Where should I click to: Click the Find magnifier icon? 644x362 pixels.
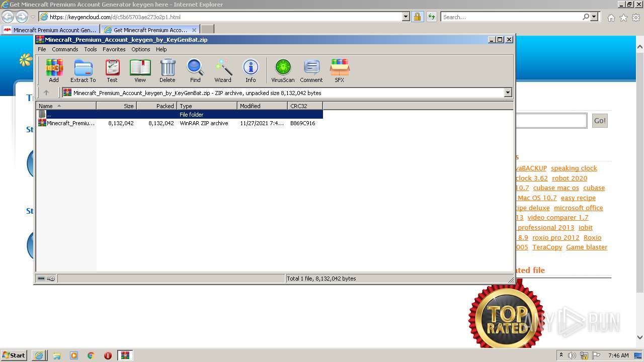(x=195, y=70)
